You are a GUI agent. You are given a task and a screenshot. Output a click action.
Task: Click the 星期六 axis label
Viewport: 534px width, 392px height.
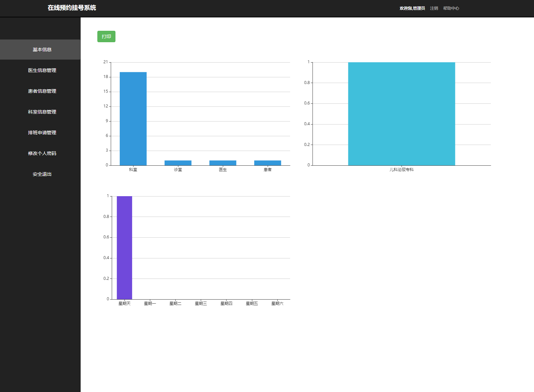coord(277,304)
